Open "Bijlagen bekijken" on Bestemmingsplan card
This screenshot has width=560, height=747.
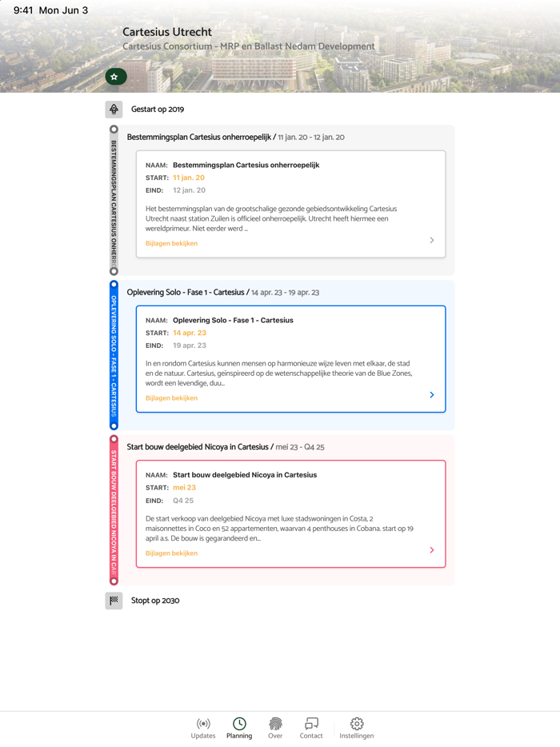pos(171,243)
